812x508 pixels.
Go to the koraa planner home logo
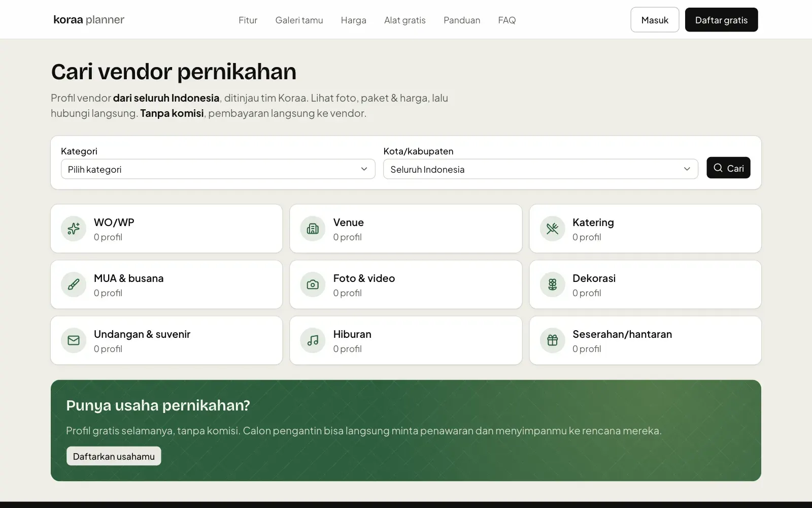click(x=89, y=20)
